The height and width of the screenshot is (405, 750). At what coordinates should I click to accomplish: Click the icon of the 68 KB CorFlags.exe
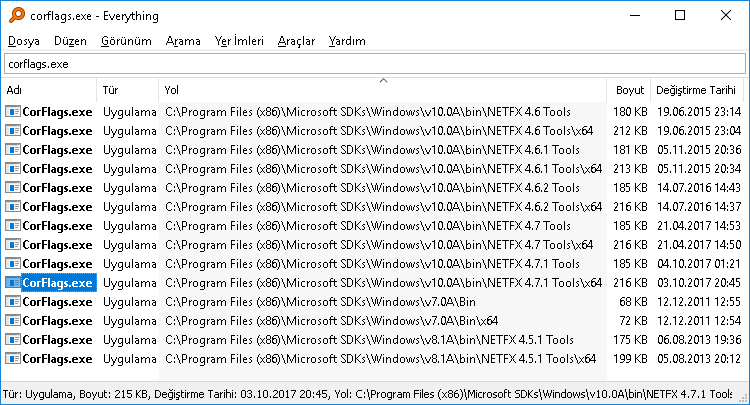point(13,302)
